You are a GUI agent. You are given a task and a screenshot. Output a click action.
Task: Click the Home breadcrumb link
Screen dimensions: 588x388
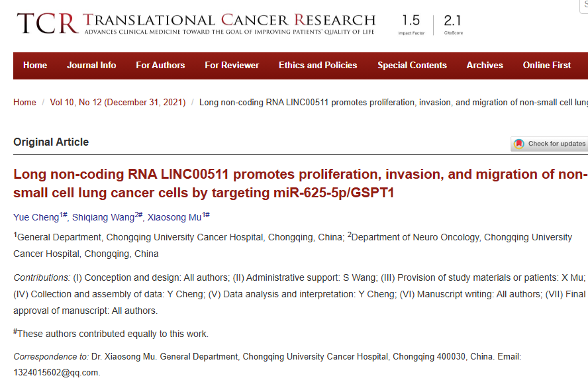pyautogui.click(x=24, y=103)
